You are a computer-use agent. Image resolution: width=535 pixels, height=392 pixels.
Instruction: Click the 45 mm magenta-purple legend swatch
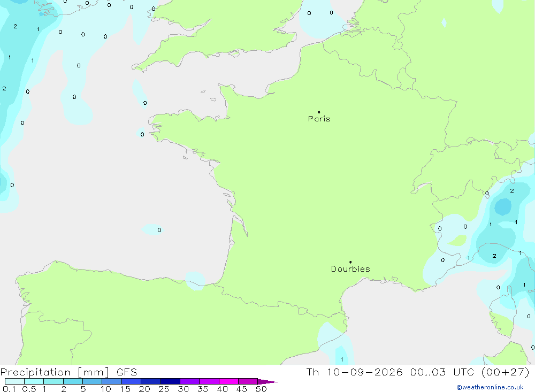[x=248, y=381]
